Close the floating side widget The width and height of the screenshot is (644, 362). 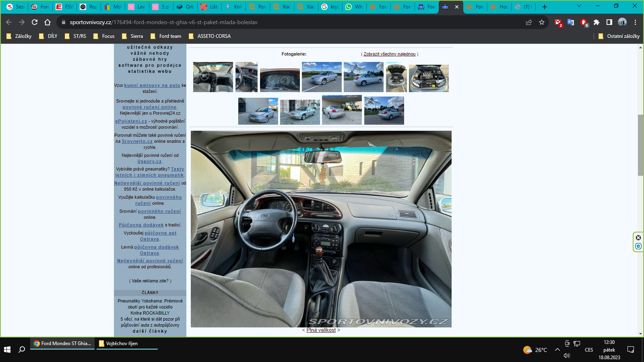pos(638,238)
